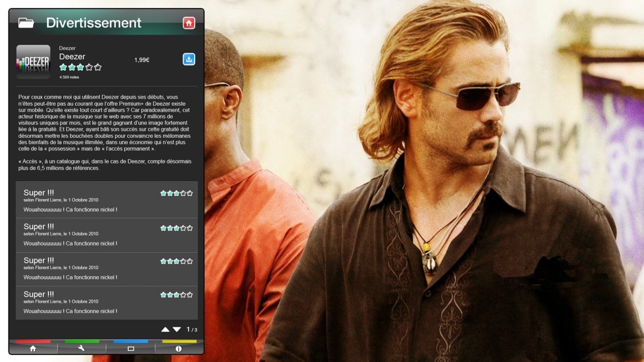
Task: Click the Deezer description text block
Action: point(106,132)
